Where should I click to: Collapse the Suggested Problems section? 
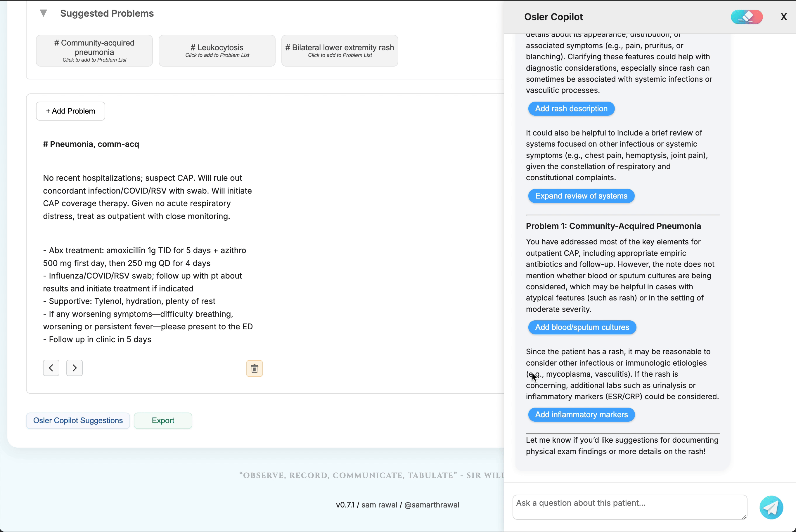(x=44, y=13)
